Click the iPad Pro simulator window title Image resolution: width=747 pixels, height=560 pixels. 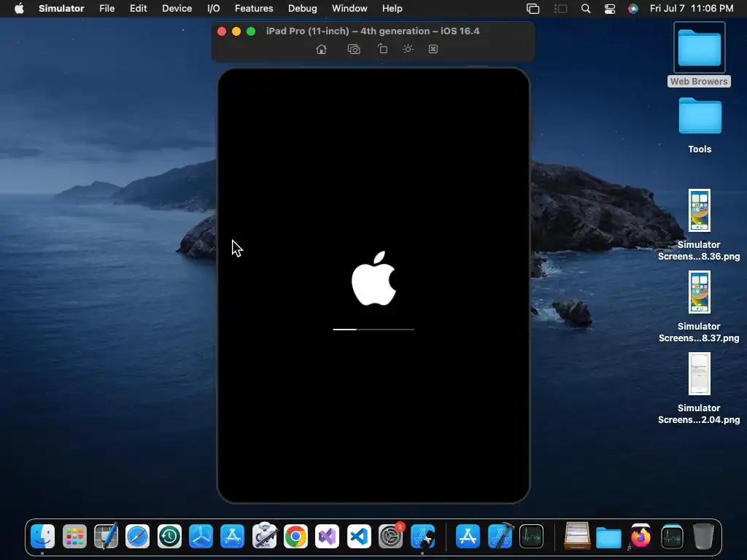[x=373, y=31]
